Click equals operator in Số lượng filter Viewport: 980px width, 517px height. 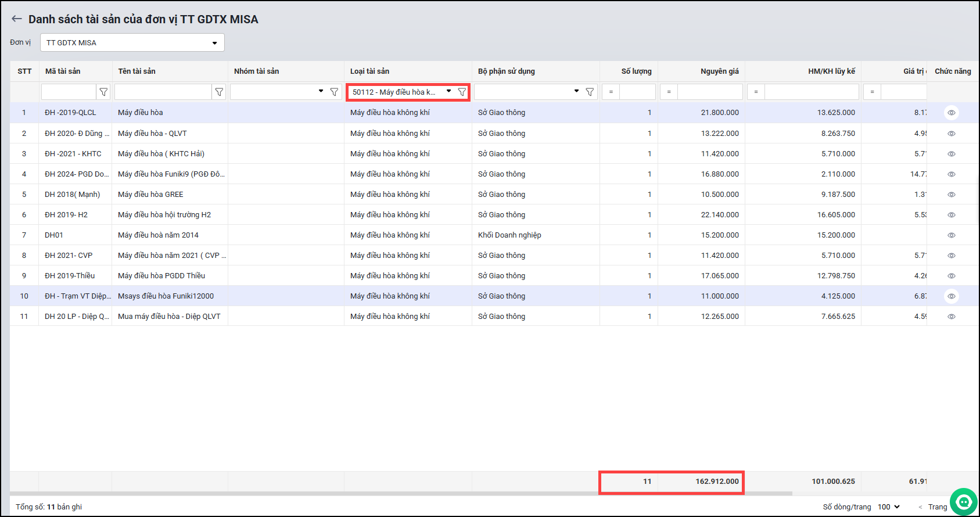(611, 92)
